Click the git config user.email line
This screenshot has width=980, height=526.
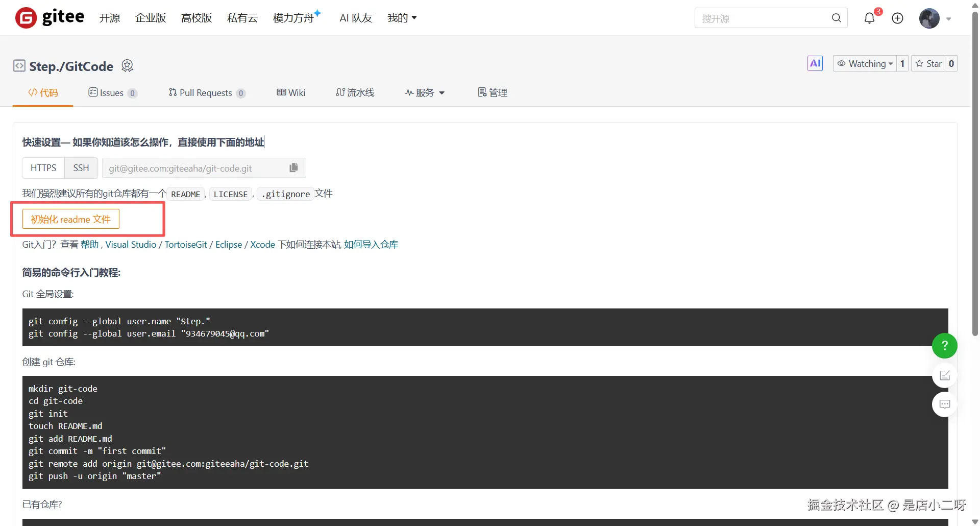(x=149, y=333)
